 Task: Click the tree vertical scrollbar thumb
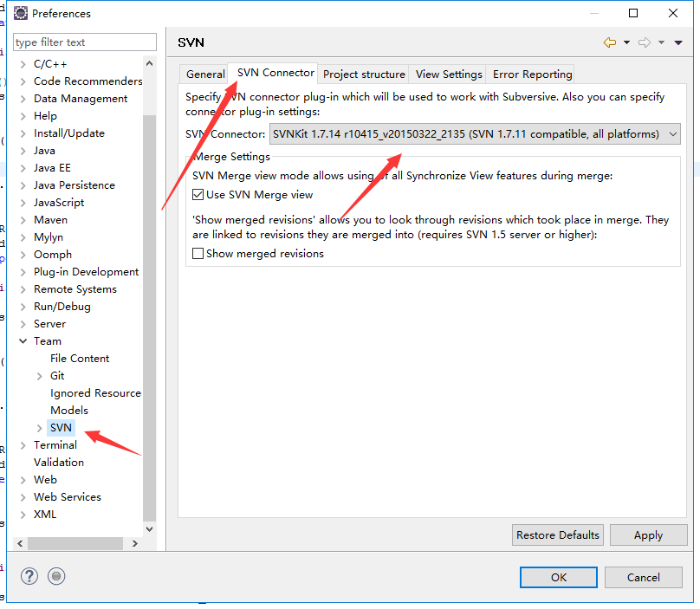(150, 318)
